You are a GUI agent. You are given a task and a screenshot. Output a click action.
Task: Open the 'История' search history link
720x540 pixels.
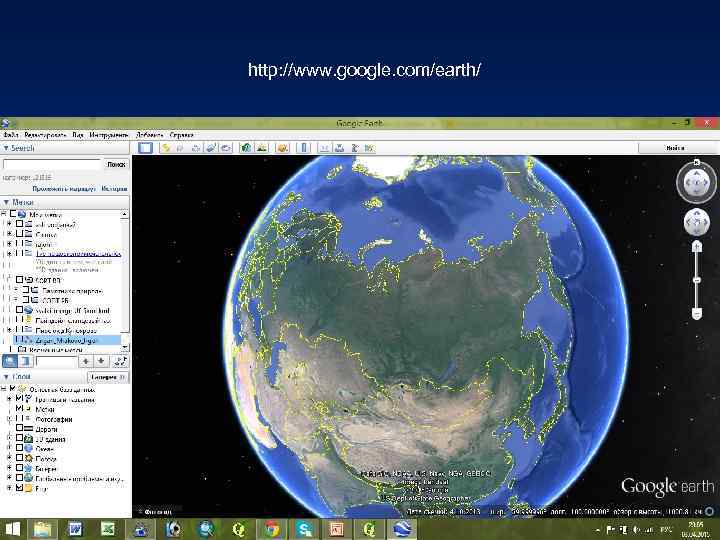click(114, 189)
